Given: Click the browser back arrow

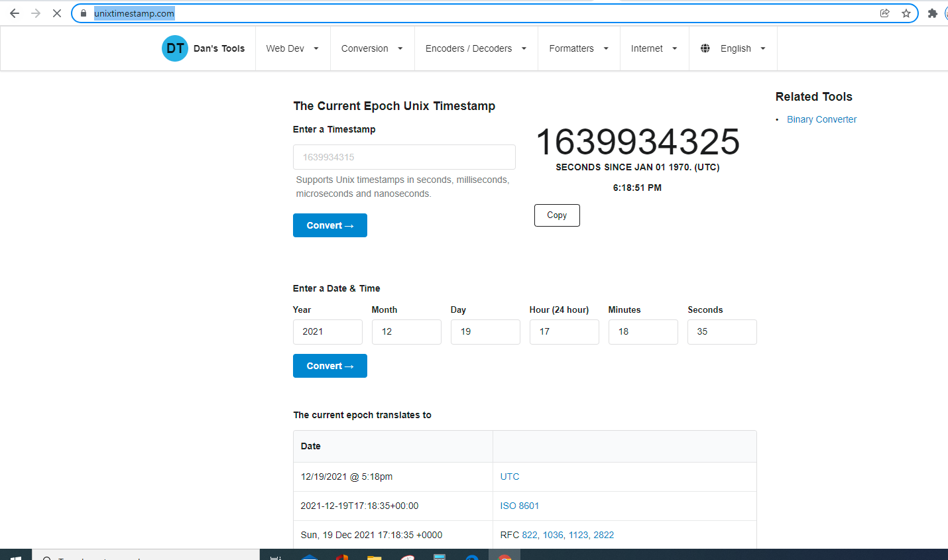Looking at the screenshot, I should pyautogui.click(x=15, y=13).
